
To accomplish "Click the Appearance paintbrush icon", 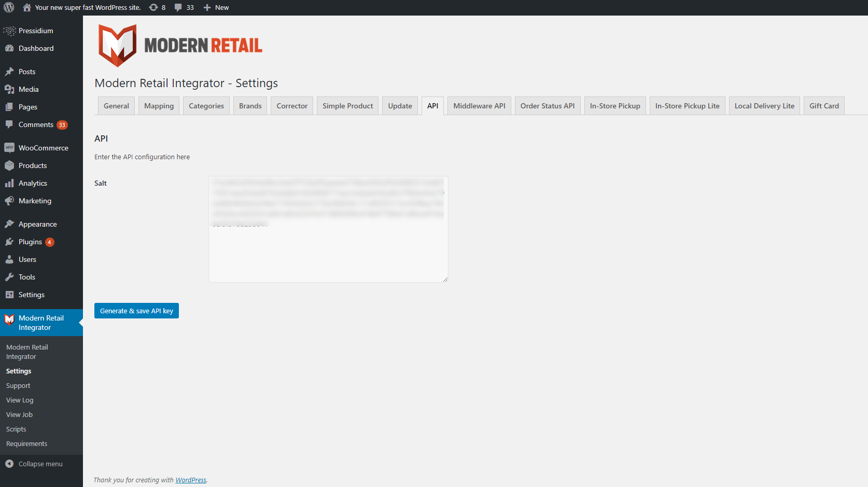I will pos(9,224).
